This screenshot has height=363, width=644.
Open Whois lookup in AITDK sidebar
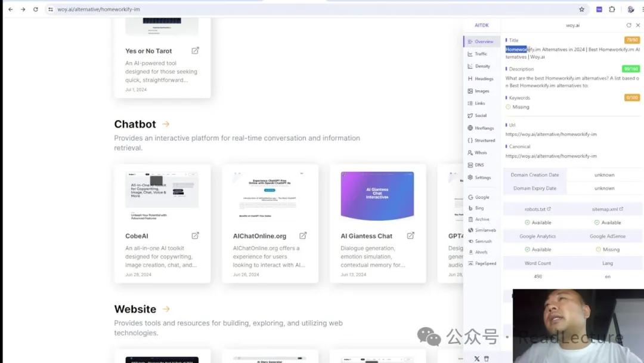pyautogui.click(x=480, y=153)
